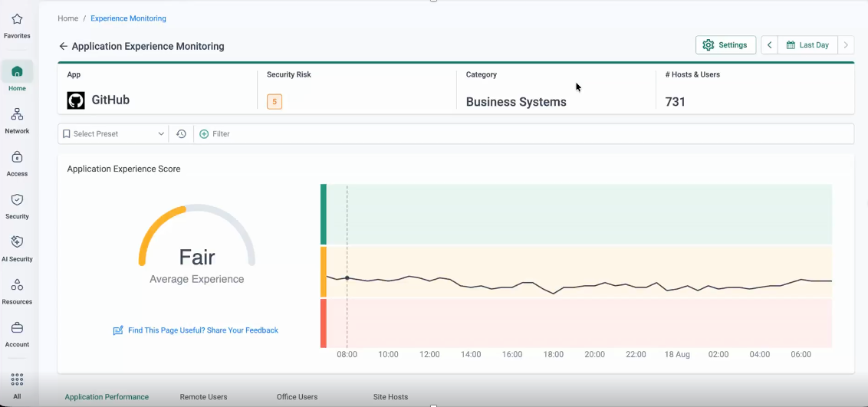Viewport: 868px width, 407px height.
Task: Select the Security shield icon
Action: (x=17, y=199)
